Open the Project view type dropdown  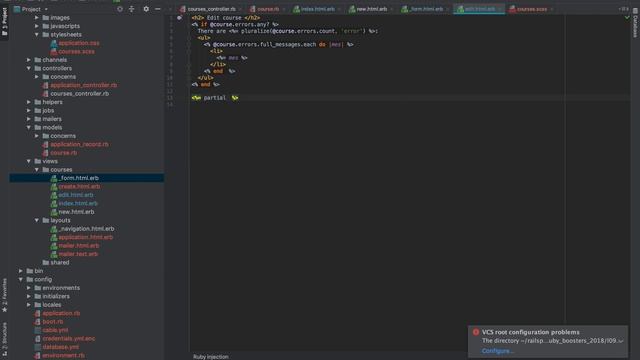click(46, 9)
